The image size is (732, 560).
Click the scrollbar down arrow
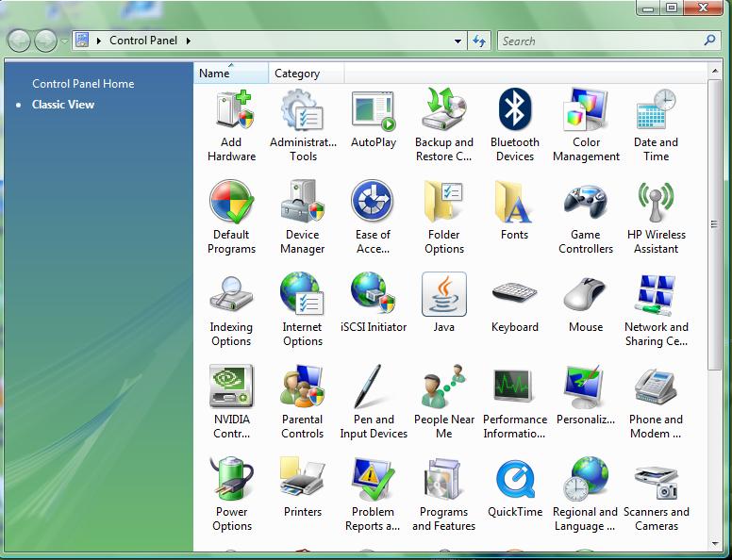point(715,544)
